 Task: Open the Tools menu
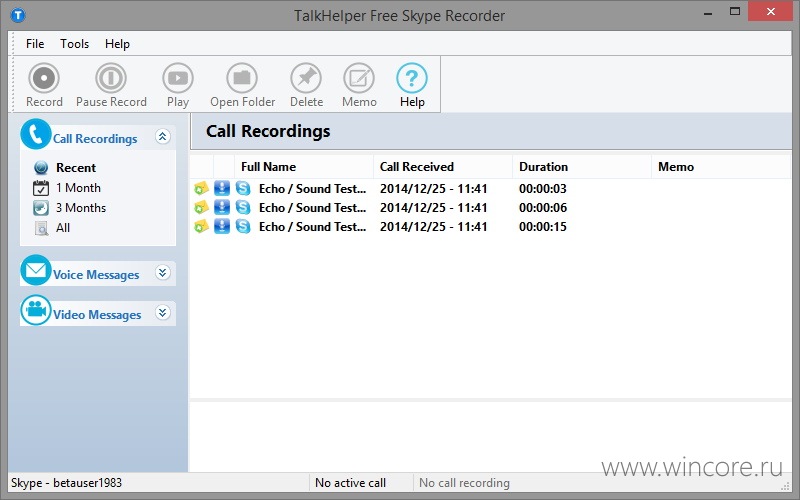tap(74, 44)
